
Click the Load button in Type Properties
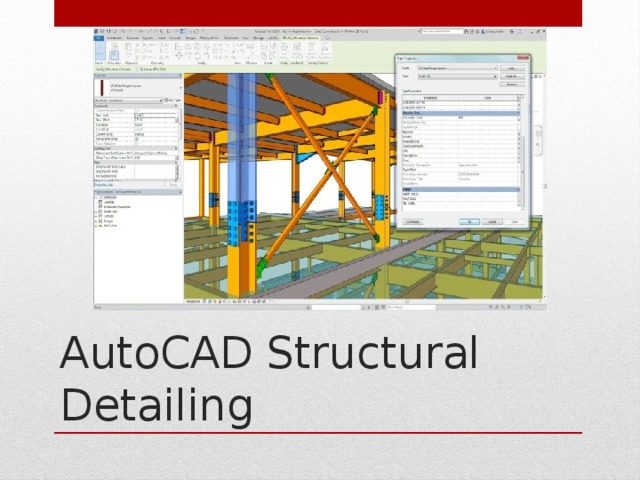tap(512, 68)
